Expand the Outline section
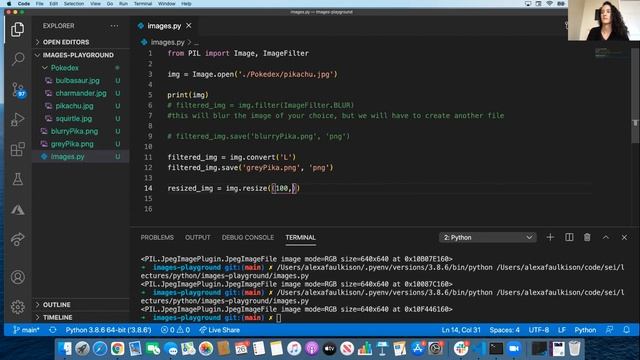Screen dimensions: 640x360 point(56,304)
